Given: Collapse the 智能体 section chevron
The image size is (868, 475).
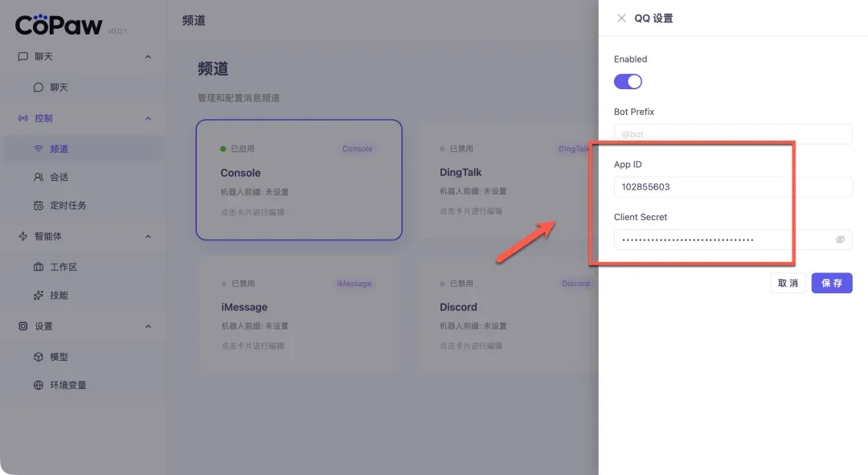Looking at the screenshot, I should click(148, 236).
